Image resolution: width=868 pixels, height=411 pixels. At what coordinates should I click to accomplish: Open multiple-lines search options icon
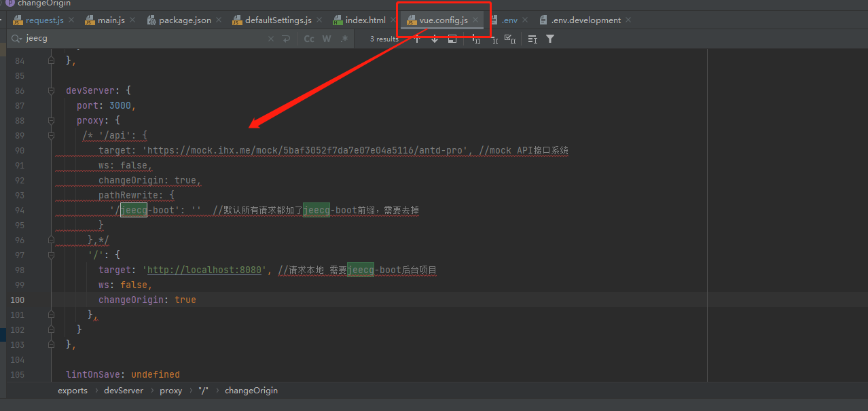click(532, 39)
